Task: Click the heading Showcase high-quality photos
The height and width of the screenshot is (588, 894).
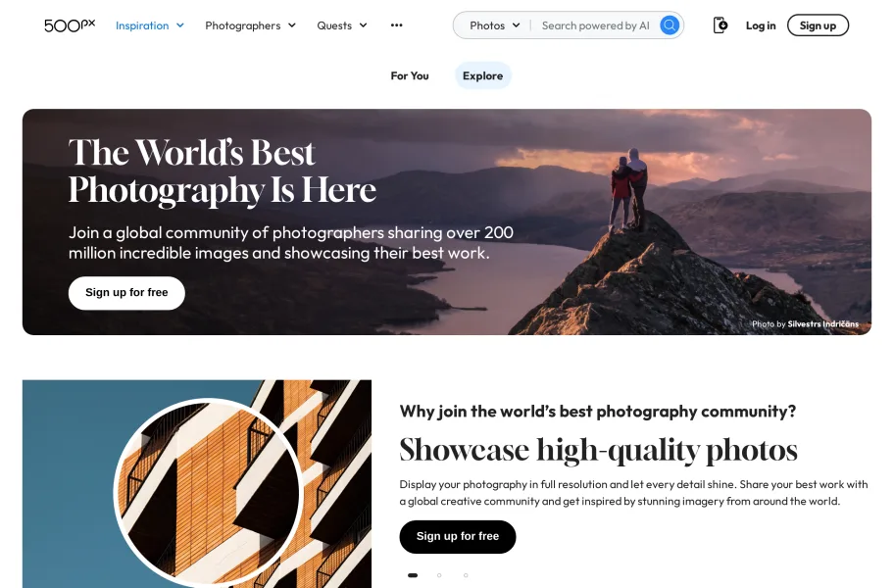Action: [x=598, y=450]
